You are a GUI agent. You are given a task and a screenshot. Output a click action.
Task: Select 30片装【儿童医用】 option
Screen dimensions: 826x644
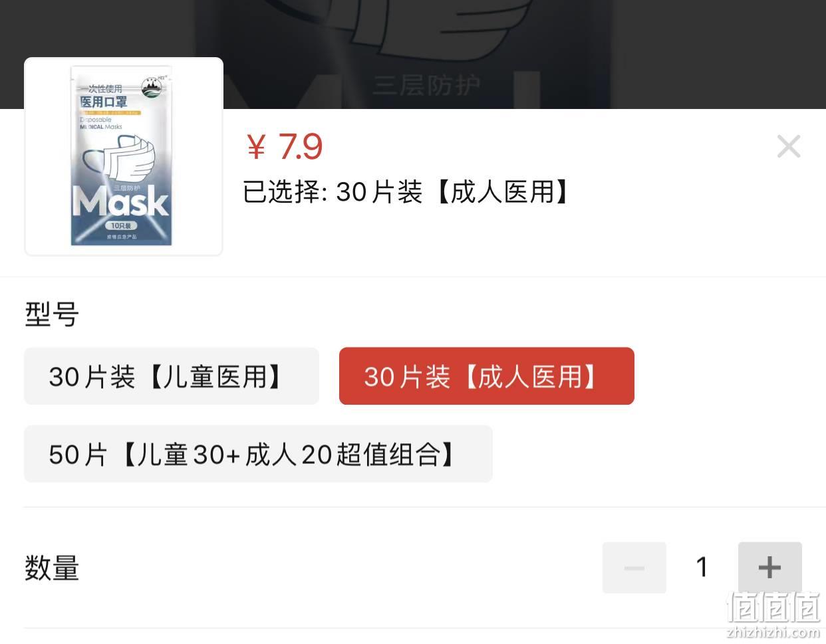click(x=172, y=376)
